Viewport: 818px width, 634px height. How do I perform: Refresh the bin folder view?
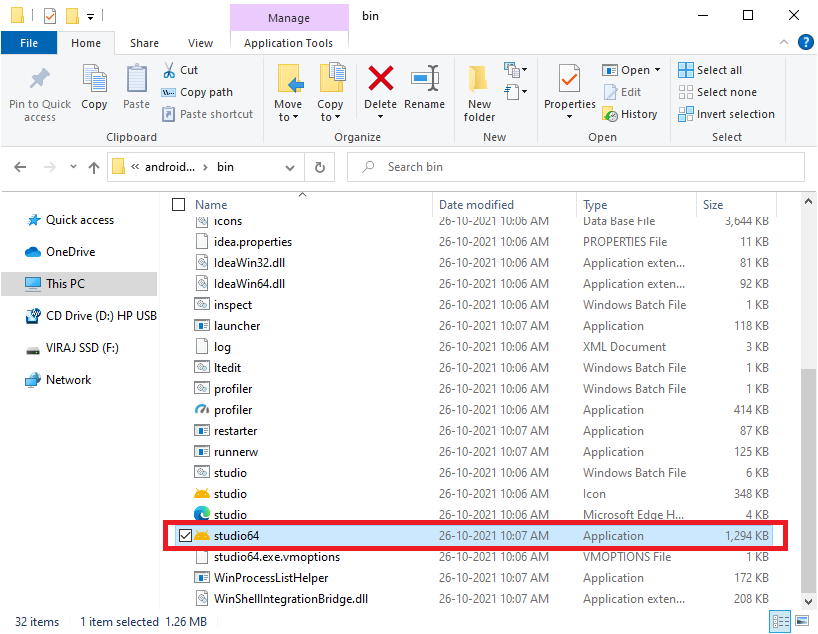tap(320, 167)
